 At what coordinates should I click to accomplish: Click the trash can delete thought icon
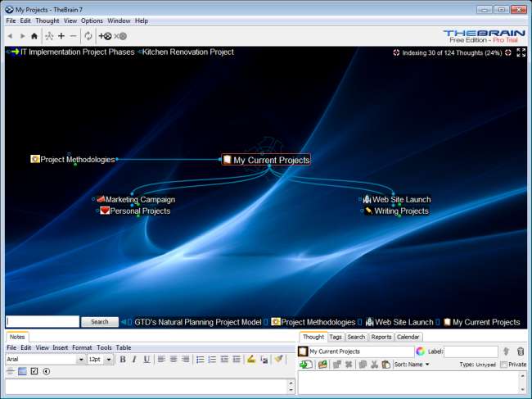[521, 351]
